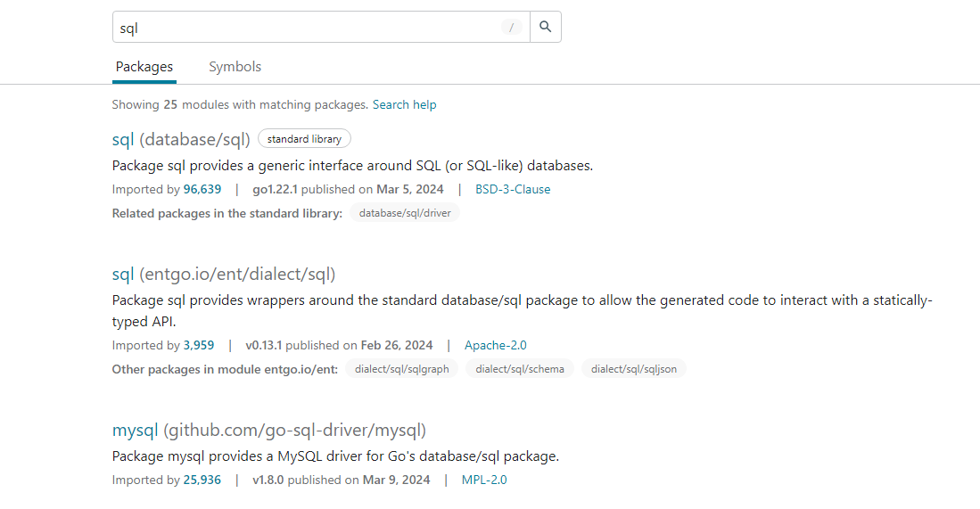The image size is (980, 509).
Task: Click the magnifier search button
Action: tap(546, 27)
